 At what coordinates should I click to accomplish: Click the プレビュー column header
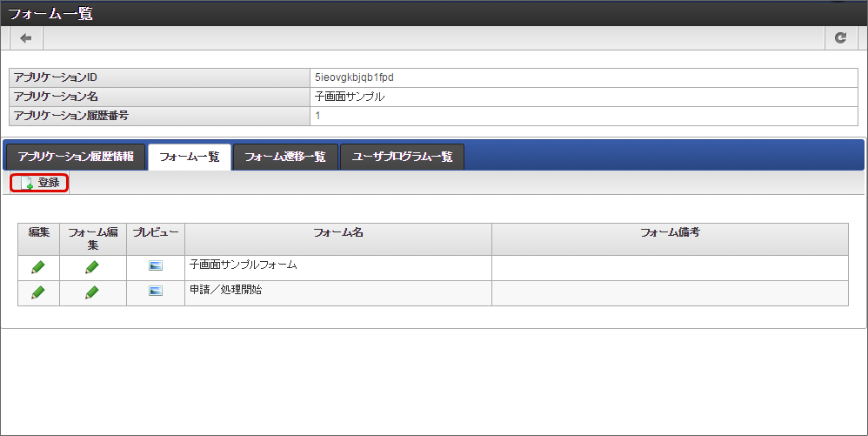pos(156,239)
